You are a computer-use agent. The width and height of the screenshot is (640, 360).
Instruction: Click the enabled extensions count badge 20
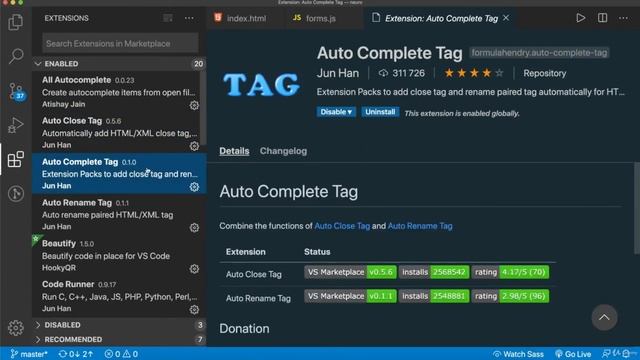click(198, 64)
